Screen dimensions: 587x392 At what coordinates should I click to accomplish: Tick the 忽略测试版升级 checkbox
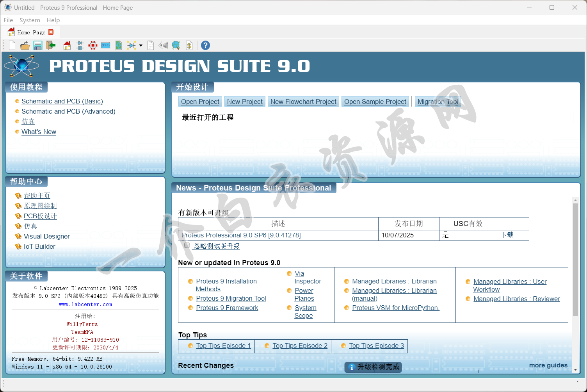pos(187,246)
